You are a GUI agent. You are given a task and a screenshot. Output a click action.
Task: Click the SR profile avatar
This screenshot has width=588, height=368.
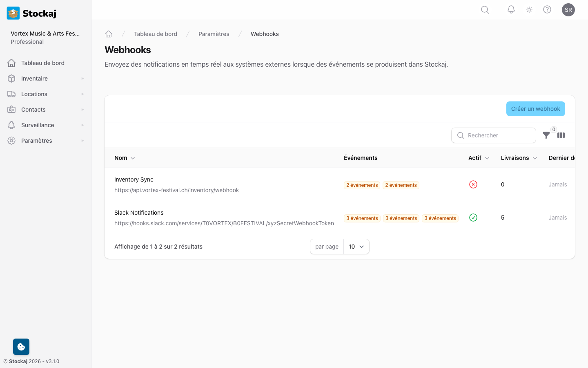point(568,9)
